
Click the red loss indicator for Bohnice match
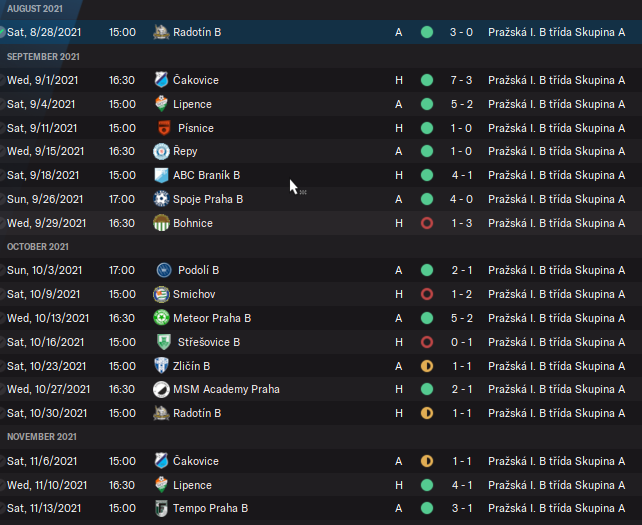click(x=427, y=223)
